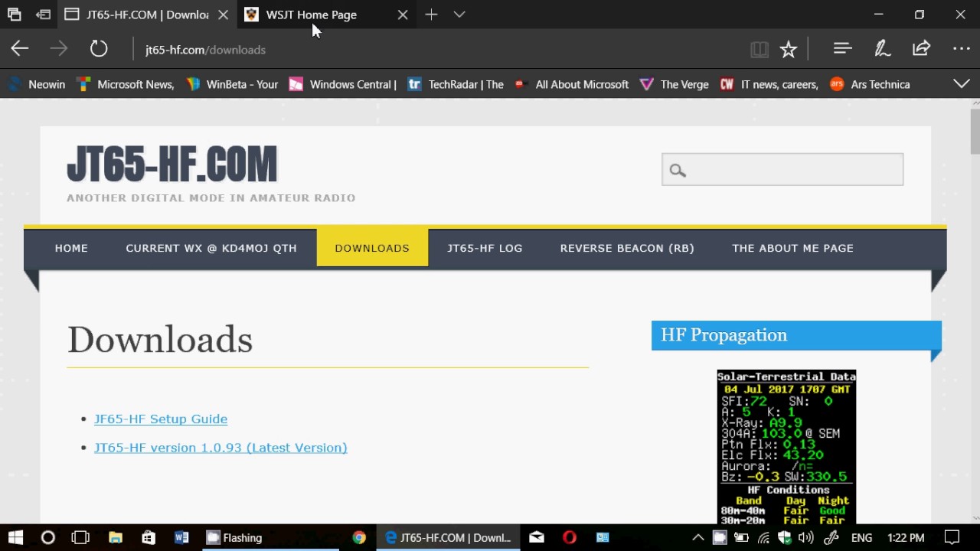This screenshot has height=551, width=980.
Task: Open IT news, careers favorite
Action: [769, 84]
